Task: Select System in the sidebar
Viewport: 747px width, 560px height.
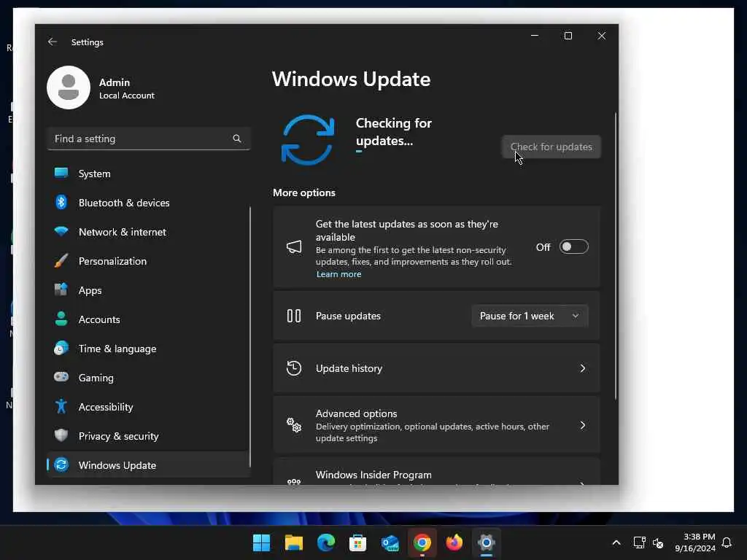Action: click(x=148, y=174)
